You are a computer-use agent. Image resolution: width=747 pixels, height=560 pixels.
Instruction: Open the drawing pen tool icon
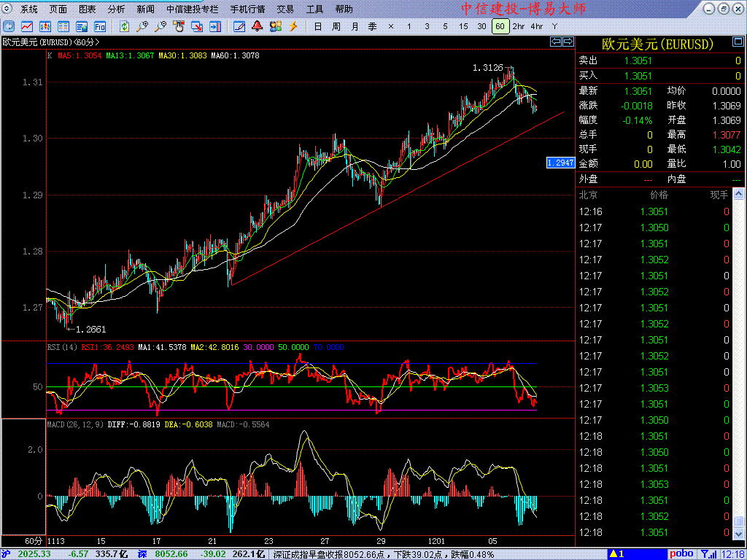coord(239,26)
